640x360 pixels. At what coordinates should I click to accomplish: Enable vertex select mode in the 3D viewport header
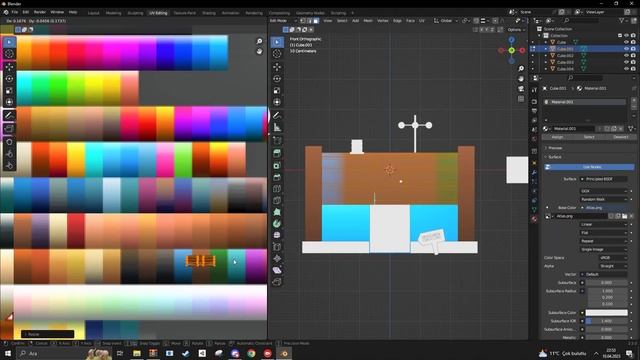(x=303, y=20)
